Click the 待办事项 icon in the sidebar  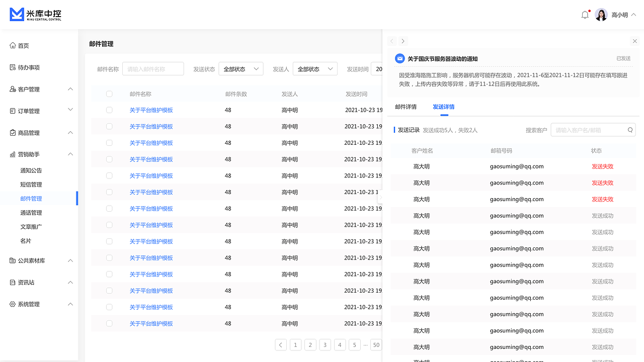[x=13, y=67]
